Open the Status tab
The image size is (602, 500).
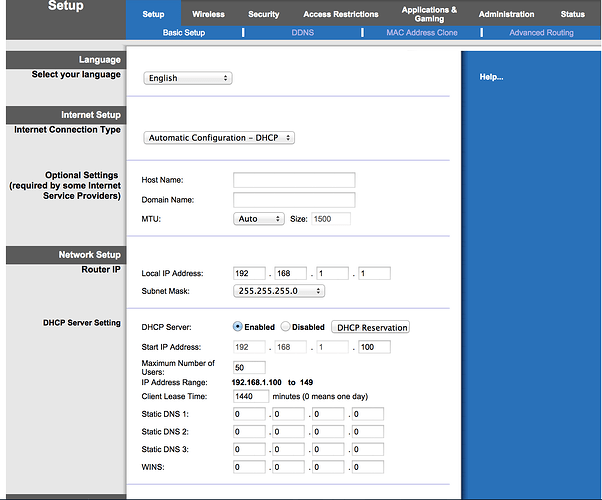click(572, 14)
